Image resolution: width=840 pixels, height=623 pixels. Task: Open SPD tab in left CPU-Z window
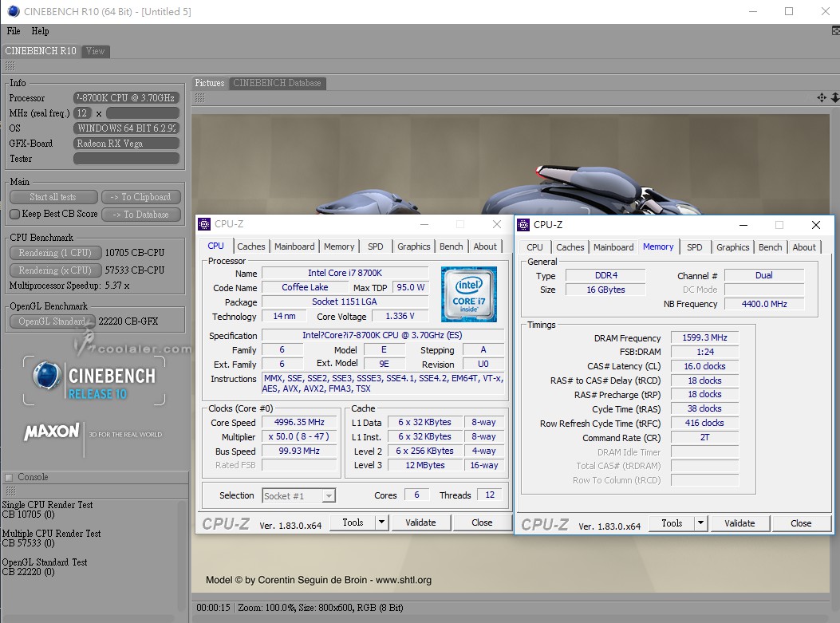376,246
